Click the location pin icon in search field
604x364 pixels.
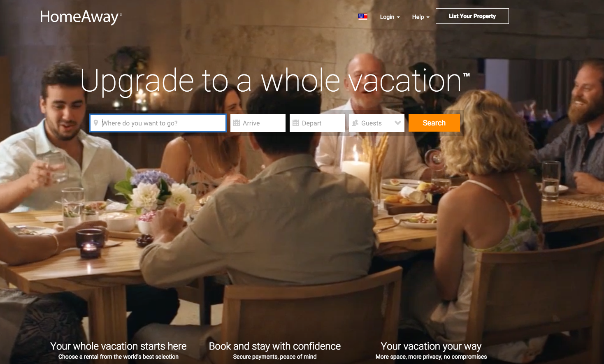coord(96,123)
